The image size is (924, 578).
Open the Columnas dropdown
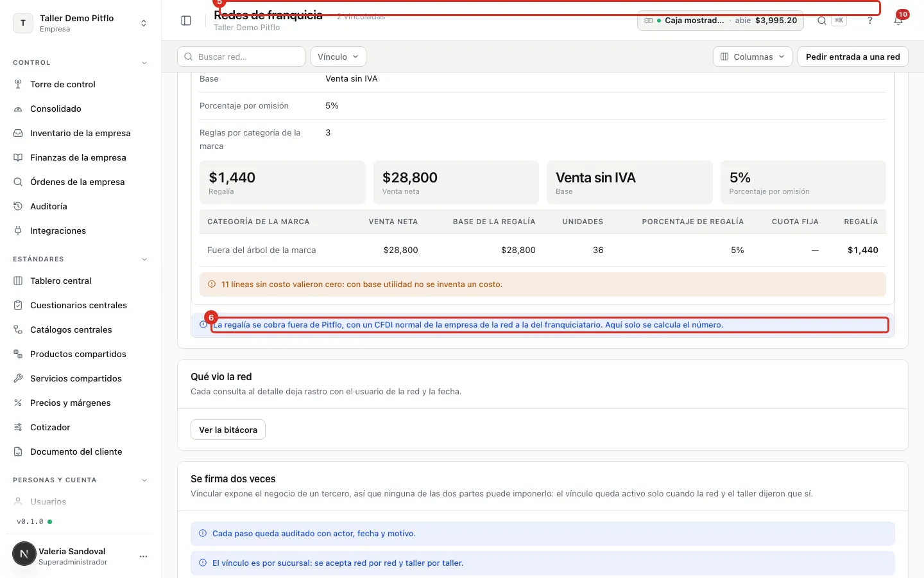point(753,57)
